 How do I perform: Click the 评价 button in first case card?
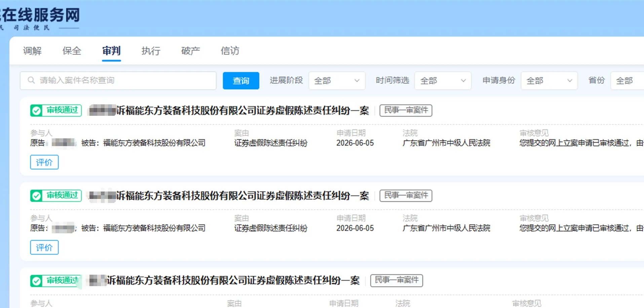tap(44, 162)
